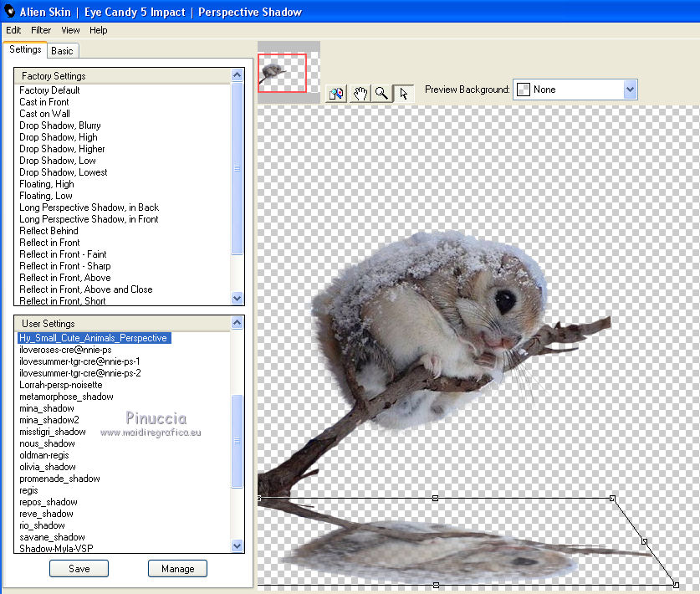Screen dimensions: 700x594
Task: Select Reflect in Front - Faint
Action: pyautogui.click(x=63, y=254)
